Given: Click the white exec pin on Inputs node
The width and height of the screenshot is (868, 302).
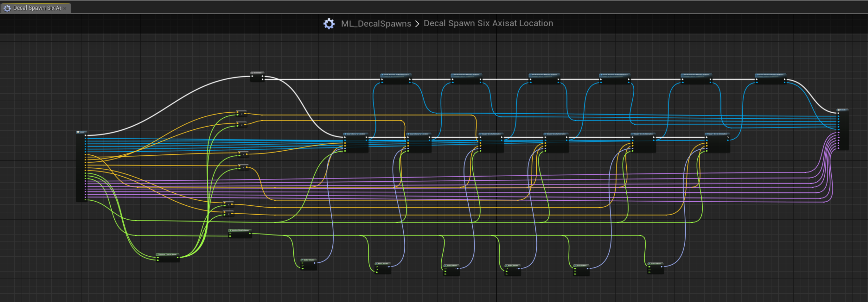Looking at the screenshot, I should (86, 135).
